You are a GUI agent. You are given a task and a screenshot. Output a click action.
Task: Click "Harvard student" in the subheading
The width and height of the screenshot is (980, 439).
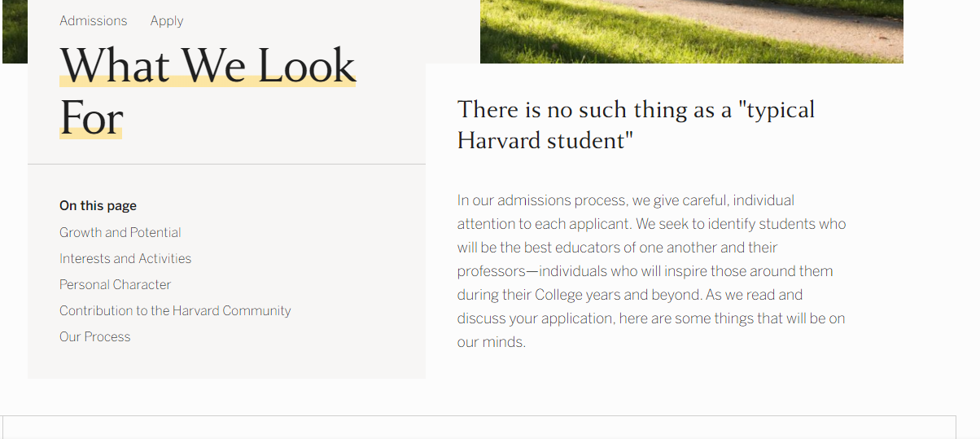544,140
